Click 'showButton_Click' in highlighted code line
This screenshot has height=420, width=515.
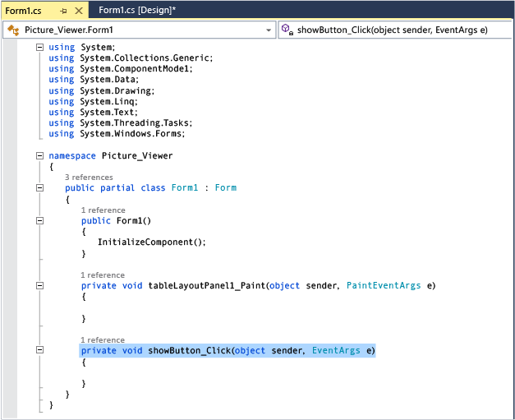[x=190, y=350]
